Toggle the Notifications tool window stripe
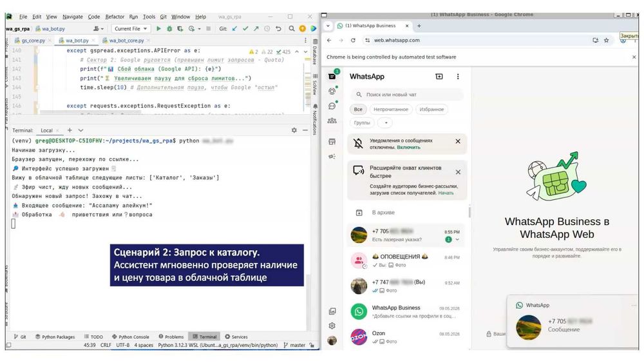This screenshot has width=644, height=363. coord(315,120)
